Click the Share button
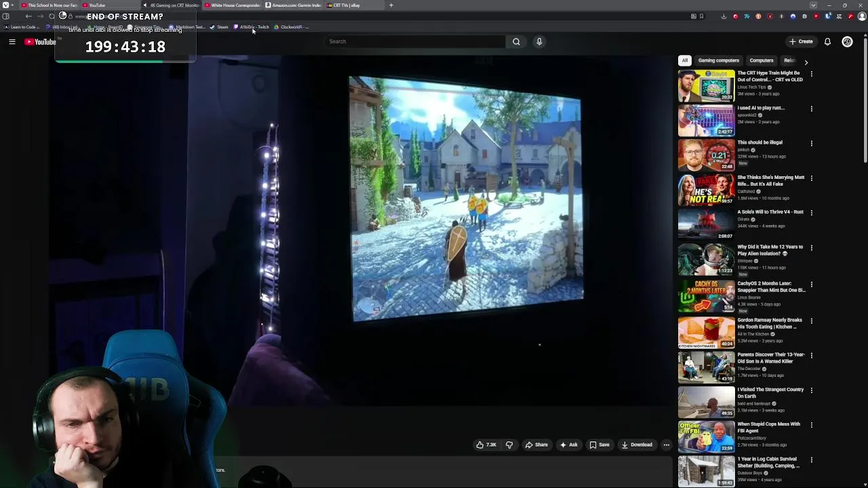Viewport: 868px width, 488px height. 536,445
